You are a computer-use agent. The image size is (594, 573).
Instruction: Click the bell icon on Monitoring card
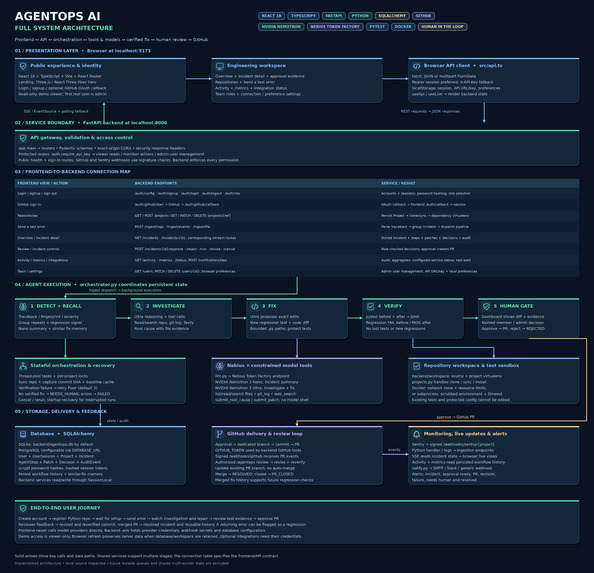[416, 434]
